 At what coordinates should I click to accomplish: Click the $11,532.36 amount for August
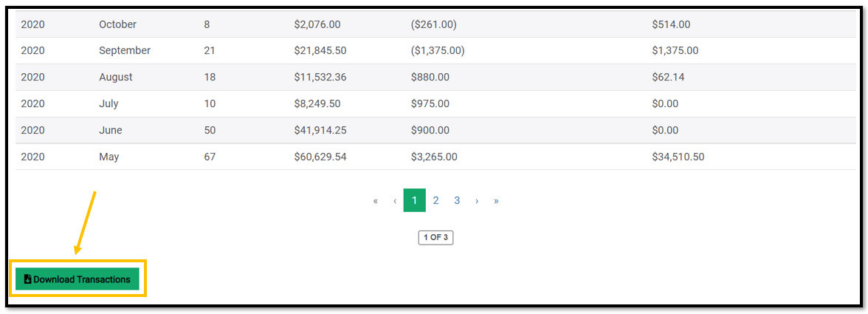point(320,77)
